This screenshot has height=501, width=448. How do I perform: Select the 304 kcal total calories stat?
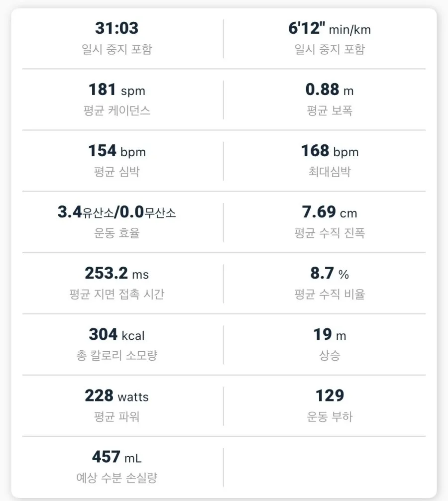tap(116, 334)
